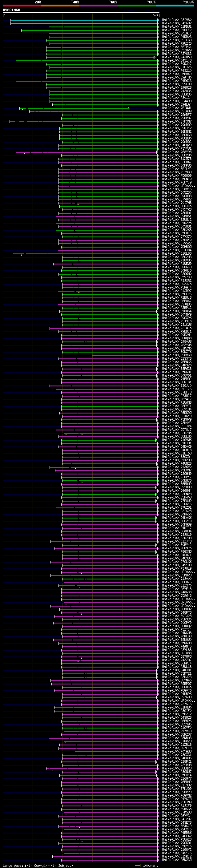Click the UniRef100_P30124 label
This screenshot has height=868, width=197.
[x=177, y=98]
